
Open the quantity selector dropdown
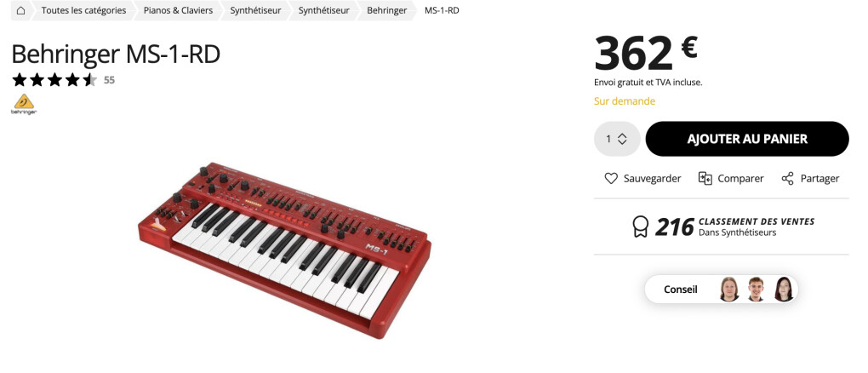617,139
